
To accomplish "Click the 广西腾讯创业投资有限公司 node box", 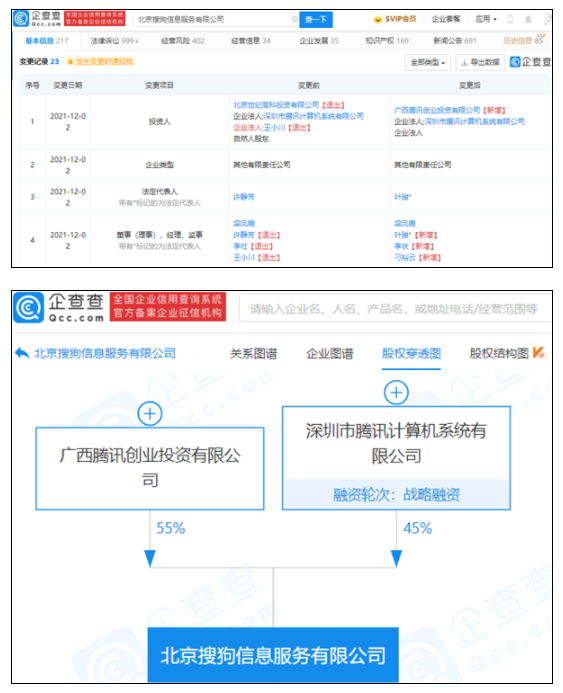I will pyautogui.click(x=150, y=468).
